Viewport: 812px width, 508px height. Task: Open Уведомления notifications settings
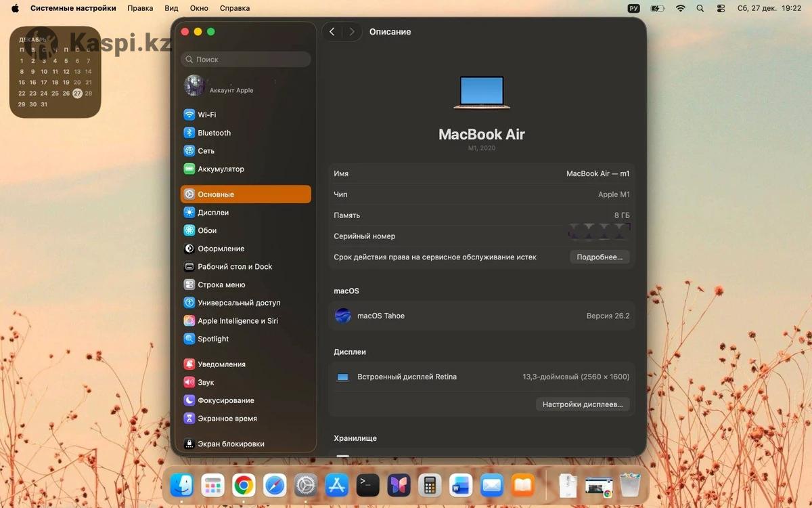221,364
